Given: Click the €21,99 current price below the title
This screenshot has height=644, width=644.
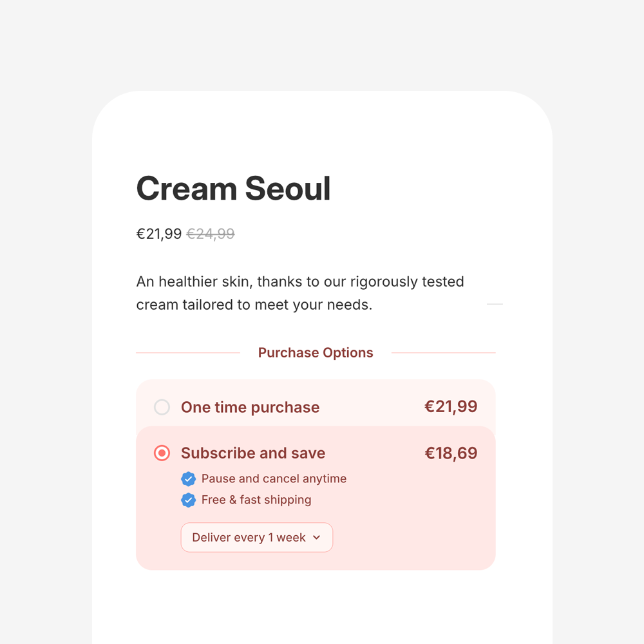Looking at the screenshot, I should click(158, 233).
